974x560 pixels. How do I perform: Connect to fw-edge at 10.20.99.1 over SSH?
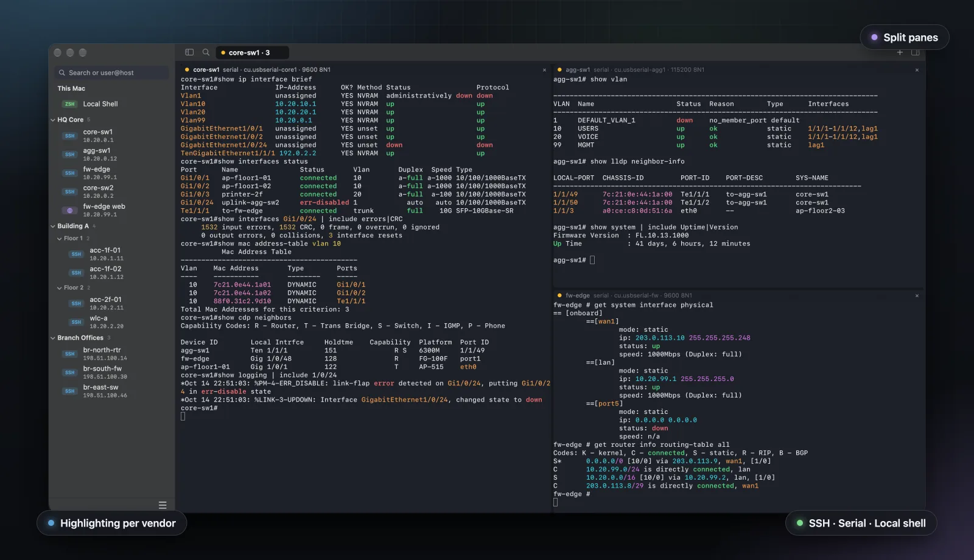click(111, 173)
